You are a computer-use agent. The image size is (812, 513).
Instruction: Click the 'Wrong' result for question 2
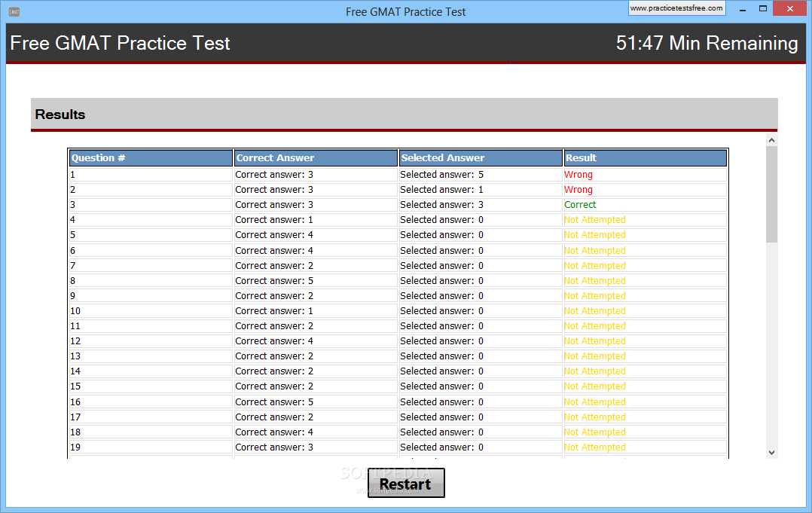click(x=578, y=190)
